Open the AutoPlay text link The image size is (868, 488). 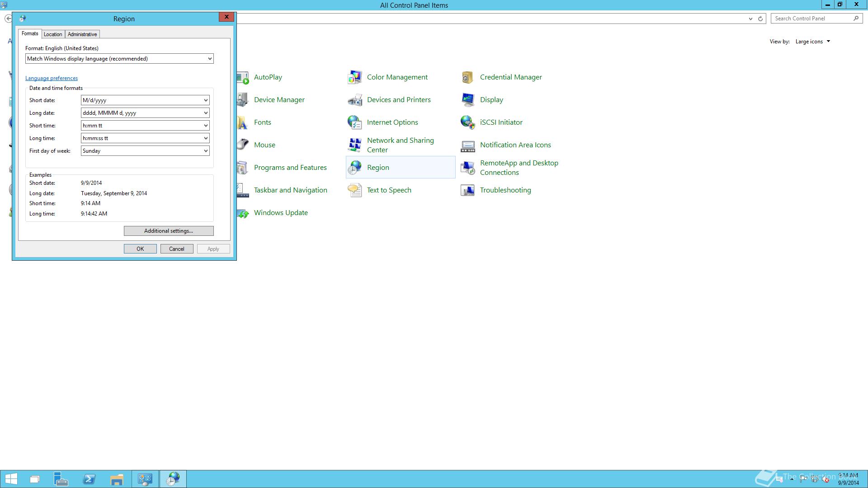point(268,77)
